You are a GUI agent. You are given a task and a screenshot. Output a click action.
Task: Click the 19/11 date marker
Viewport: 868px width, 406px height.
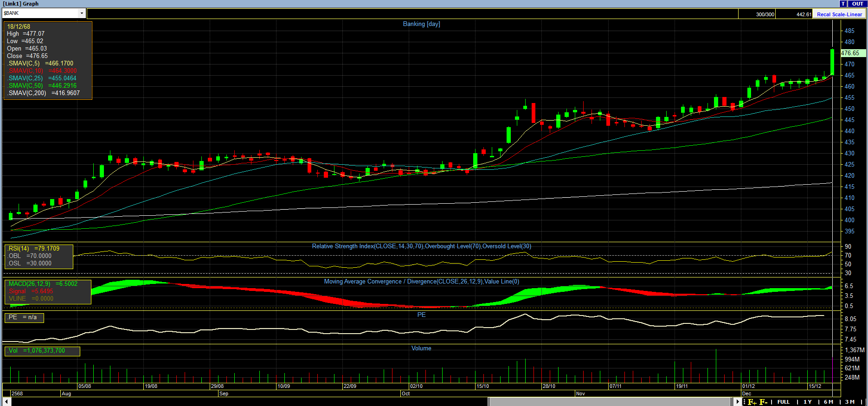click(x=682, y=386)
